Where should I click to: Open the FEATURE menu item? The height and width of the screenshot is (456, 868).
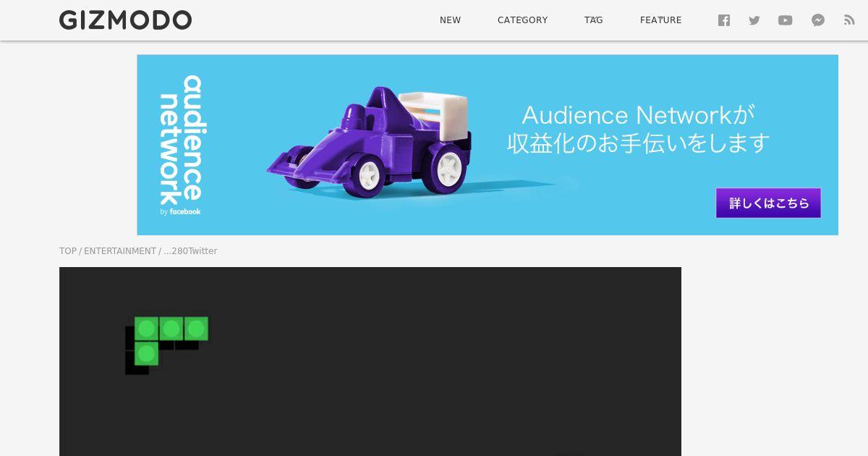coord(660,20)
